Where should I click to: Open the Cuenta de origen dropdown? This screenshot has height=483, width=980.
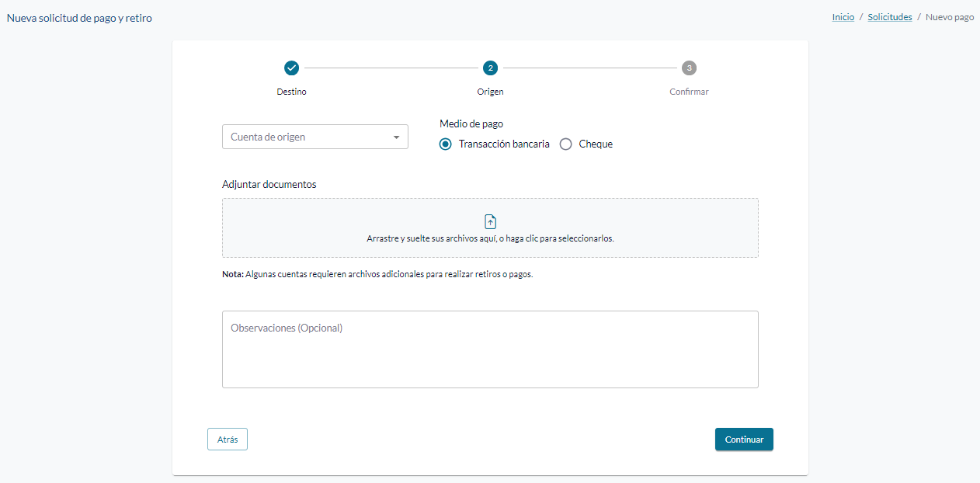click(315, 137)
